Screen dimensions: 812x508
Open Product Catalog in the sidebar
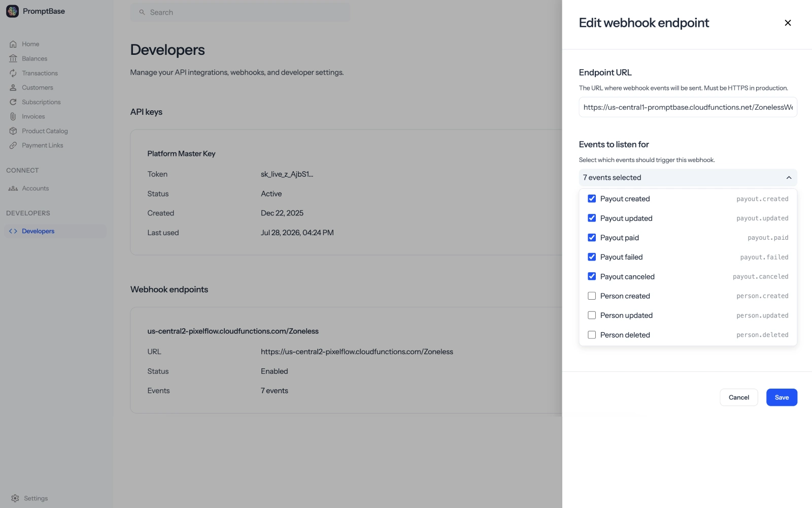click(45, 131)
